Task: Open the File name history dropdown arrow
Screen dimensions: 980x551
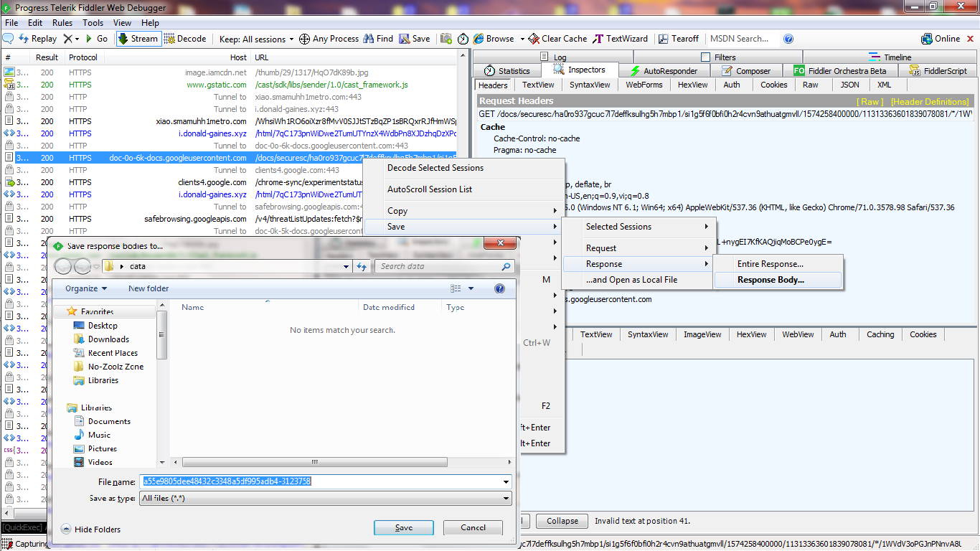Action: (507, 482)
